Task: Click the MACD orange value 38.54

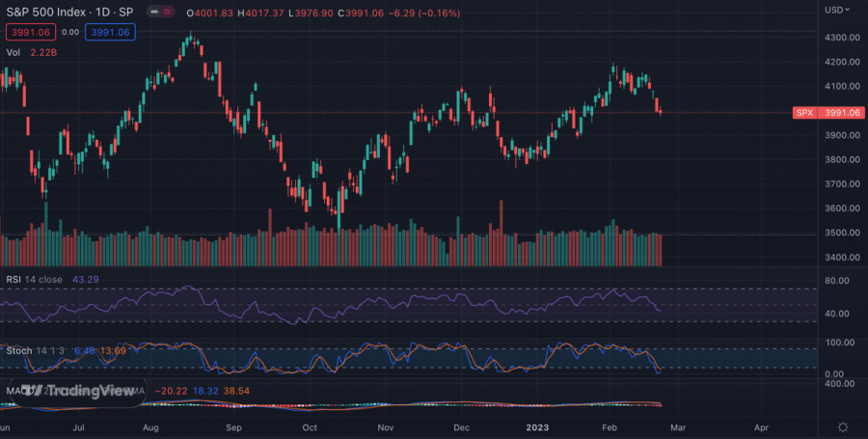Action: (x=237, y=392)
